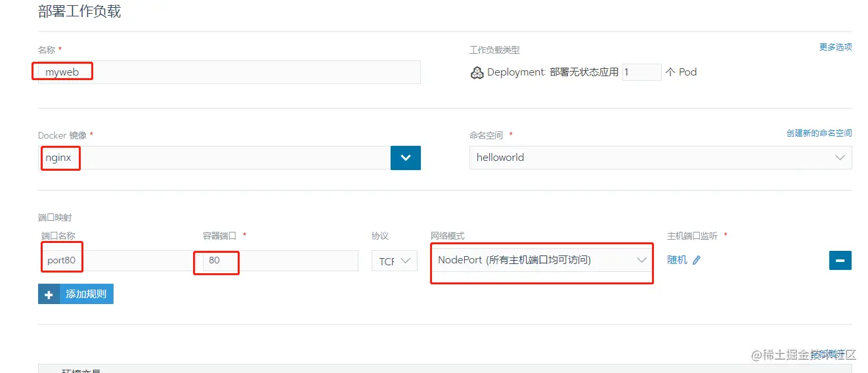Focus Docker image field containing nginx
This screenshot has height=373, width=868.
215,158
